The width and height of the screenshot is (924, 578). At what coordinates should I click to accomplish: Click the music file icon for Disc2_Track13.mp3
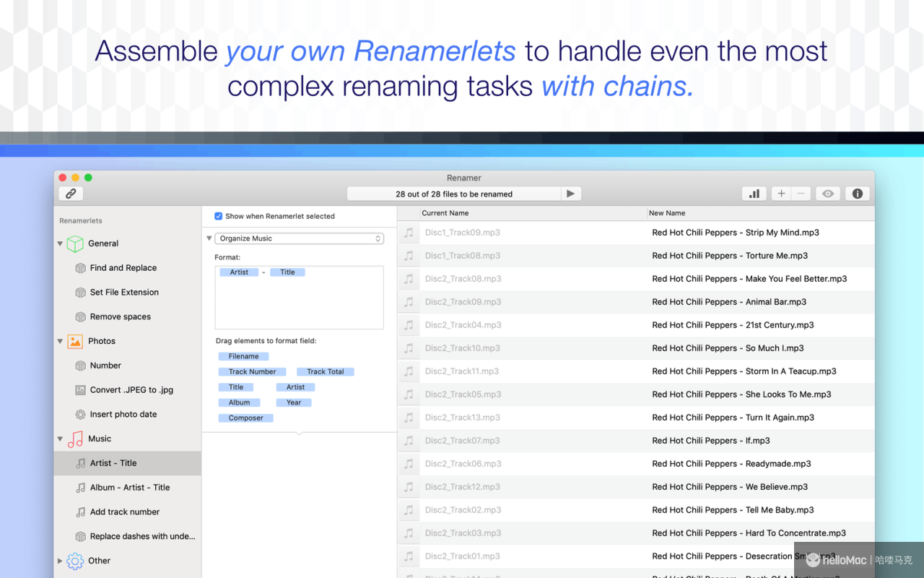[x=409, y=418]
